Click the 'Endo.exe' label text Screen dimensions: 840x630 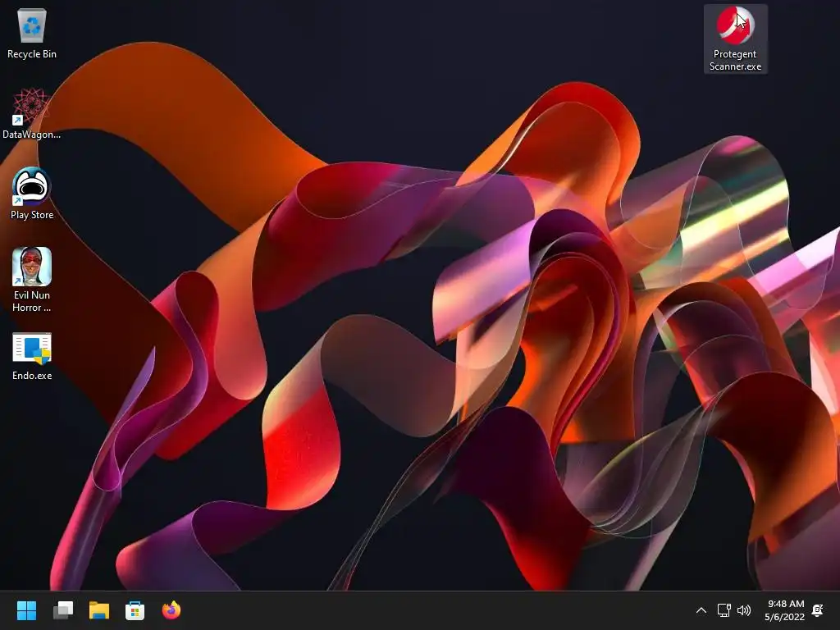32,376
